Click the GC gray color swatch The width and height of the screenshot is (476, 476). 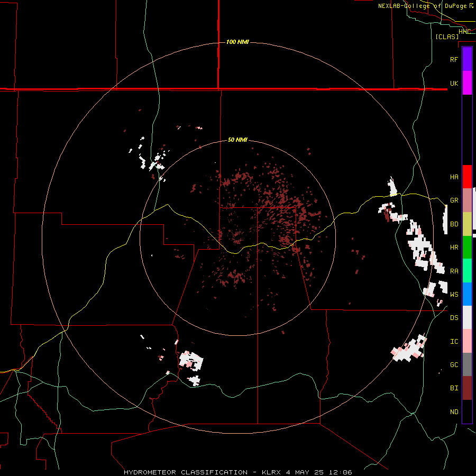coord(467,364)
